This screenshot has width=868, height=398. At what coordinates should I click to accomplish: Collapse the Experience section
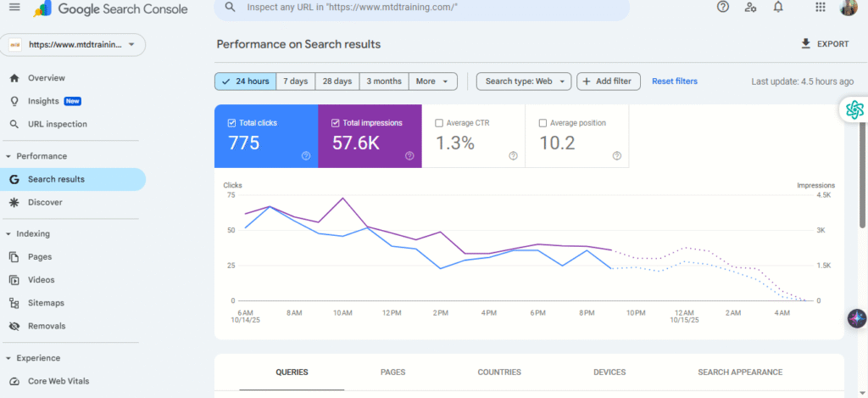point(8,358)
